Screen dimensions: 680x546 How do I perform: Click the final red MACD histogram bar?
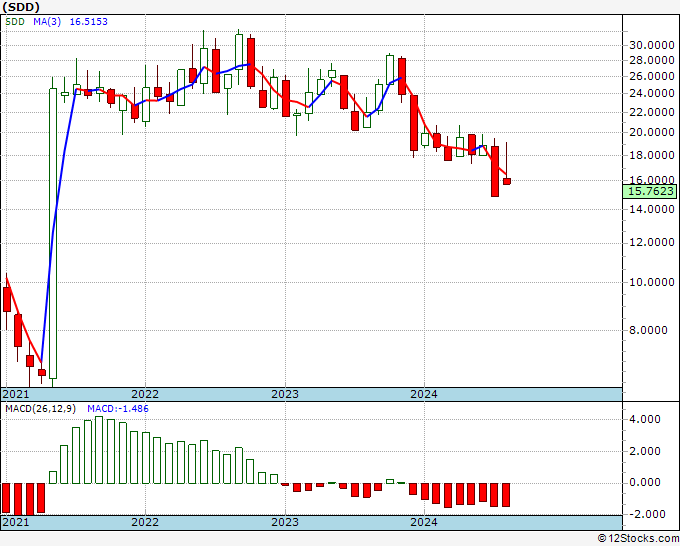[x=506, y=495]
